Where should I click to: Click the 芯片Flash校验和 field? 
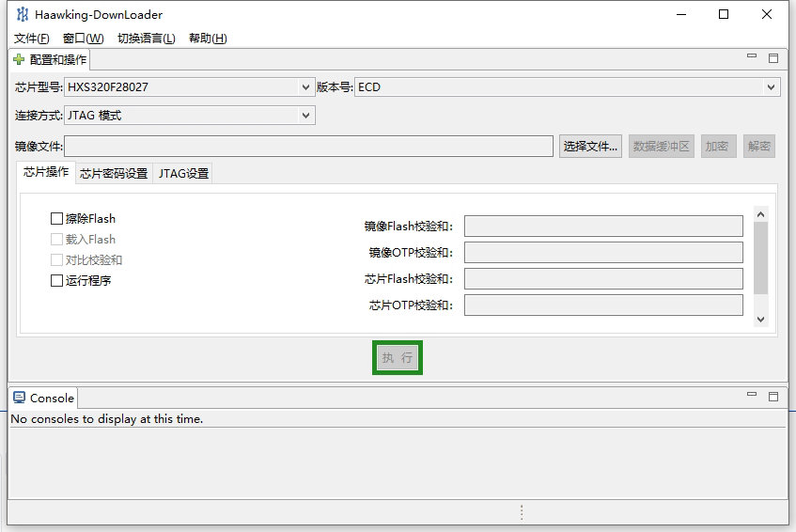tap(603, 279)
